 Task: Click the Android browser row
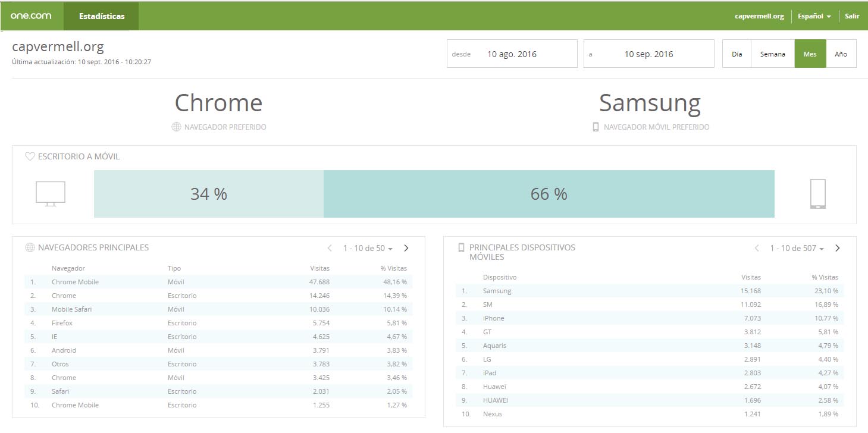click(218, 350)
